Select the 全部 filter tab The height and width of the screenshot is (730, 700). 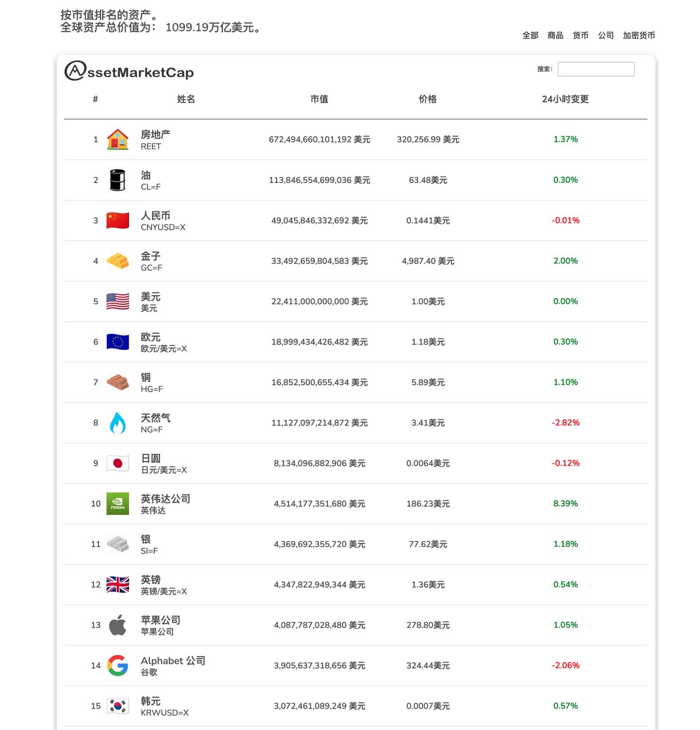[x=530, y=35]
